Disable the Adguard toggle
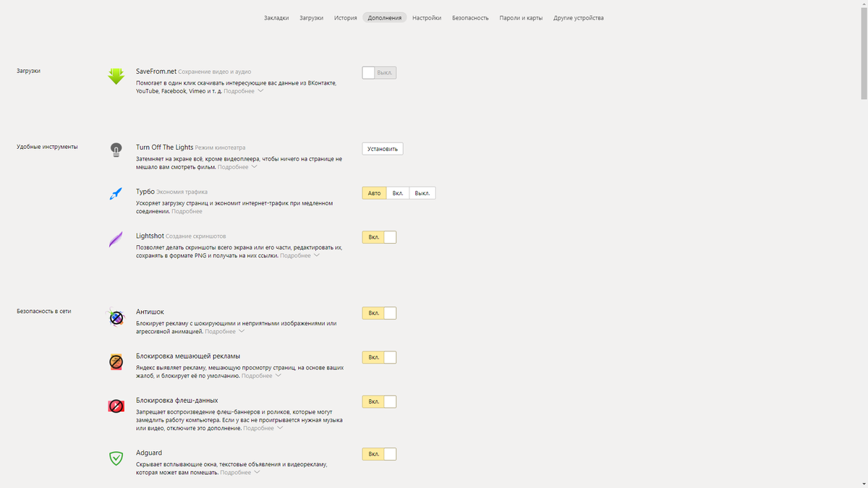Screen dimensions: 868x488 pyautogui.click(x=379, y=454)
